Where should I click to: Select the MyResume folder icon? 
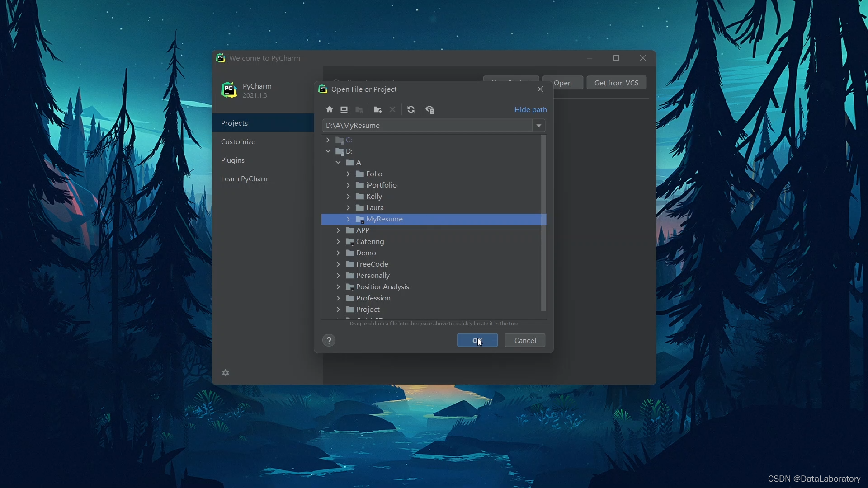pyautogui.click(x=360, y=219)
